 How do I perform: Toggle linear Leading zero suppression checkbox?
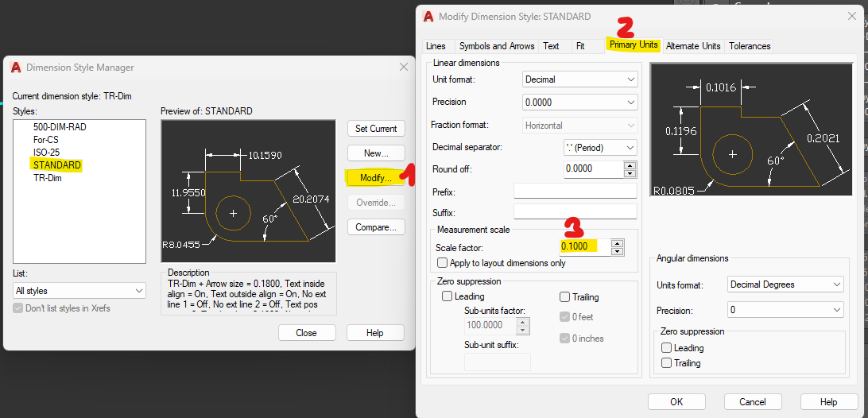(x=448, y=296)
